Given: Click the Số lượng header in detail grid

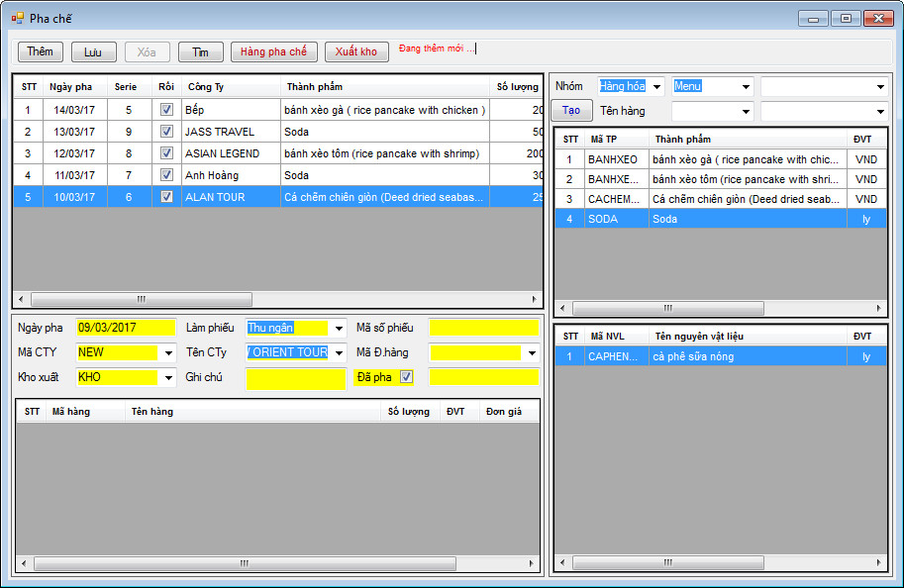Looking at the screenshot, I should (x=408, y=411).
